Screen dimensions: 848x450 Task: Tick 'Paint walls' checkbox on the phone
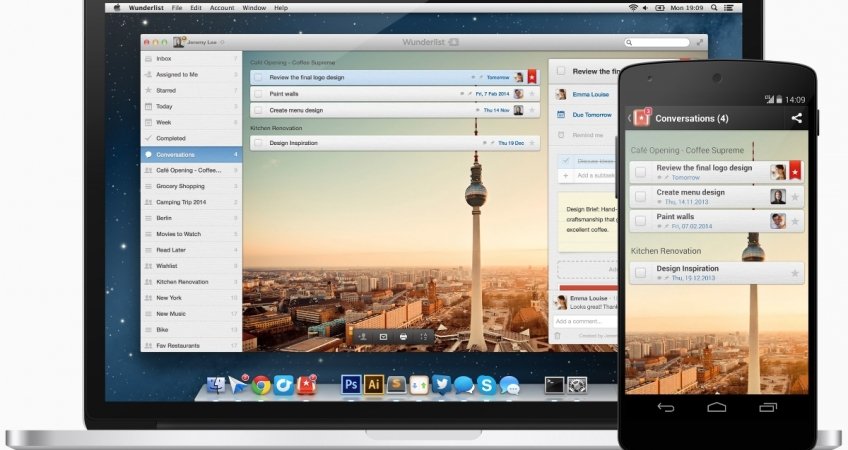pyautogui.click(x=640, y=221)
